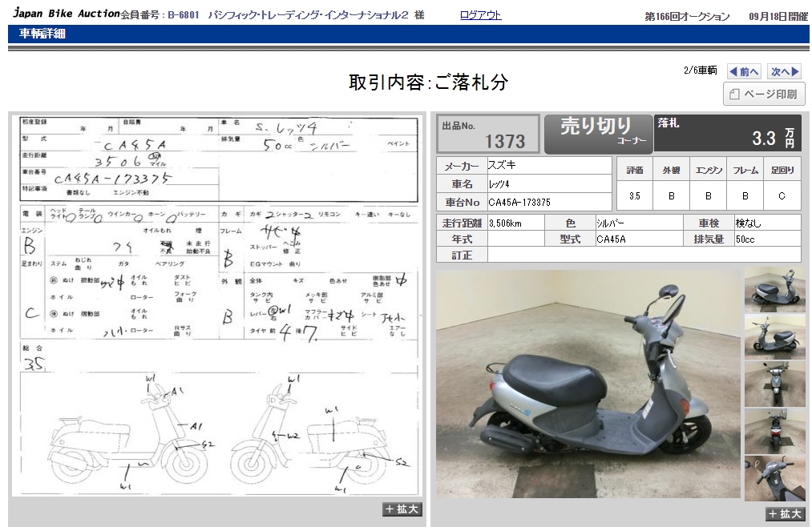Enlarge the inspection sheet with its 拡大 button
Image resolution: width=812 pixels, height=531 pixels.
coord(402,509)
